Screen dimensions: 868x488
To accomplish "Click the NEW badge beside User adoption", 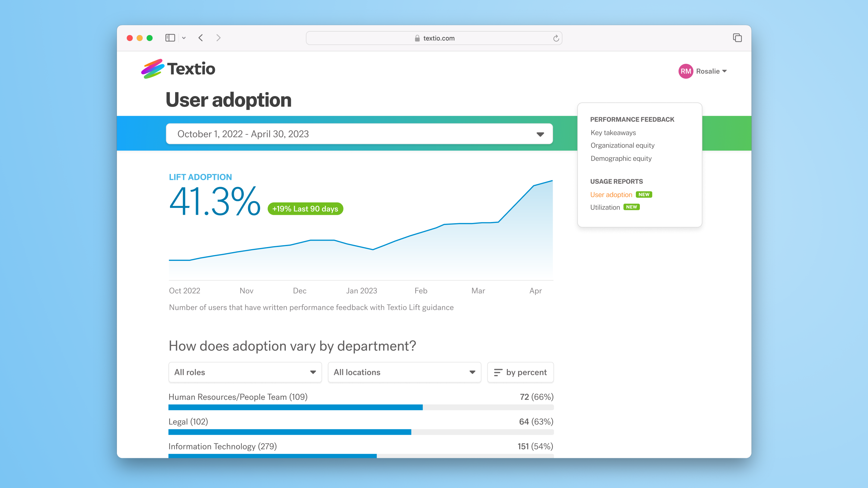I will [x=643, y=194].
